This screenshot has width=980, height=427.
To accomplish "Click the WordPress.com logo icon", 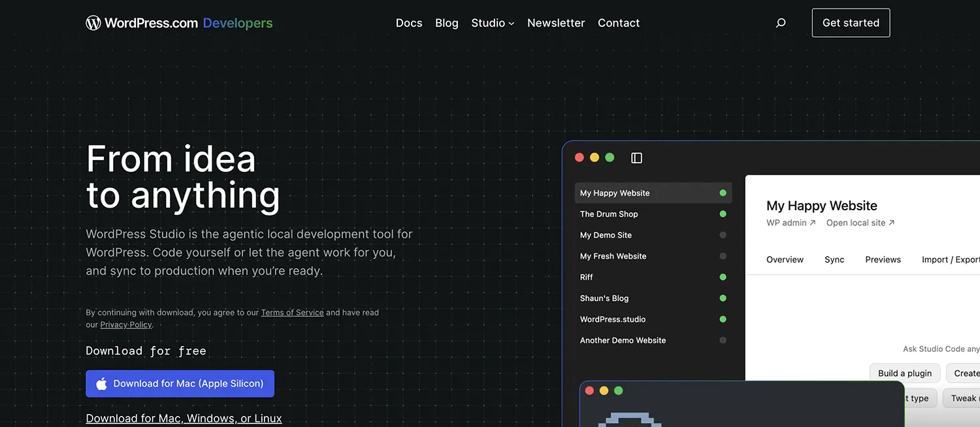I will [x=93, y=23].
